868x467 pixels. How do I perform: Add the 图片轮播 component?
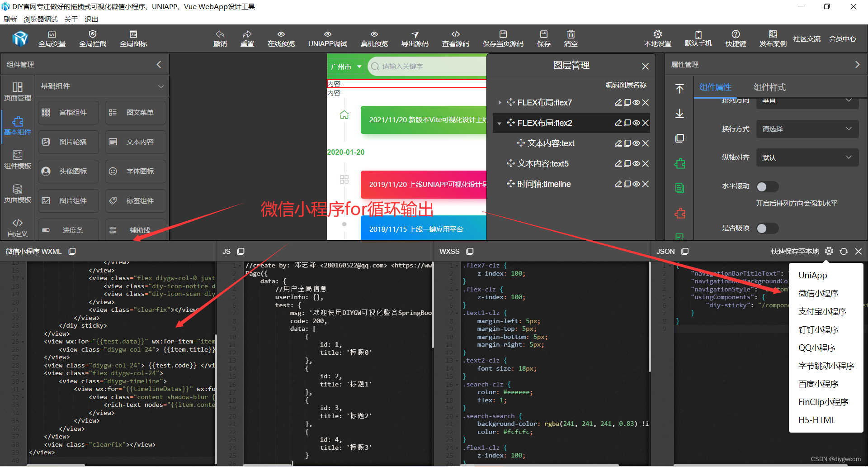(x=68, y=142)
